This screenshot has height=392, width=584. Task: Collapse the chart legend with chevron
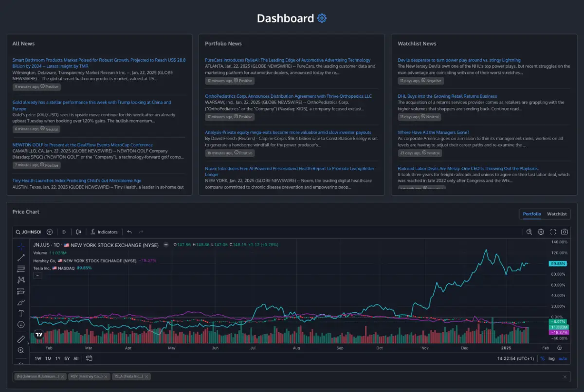(37, 275)
